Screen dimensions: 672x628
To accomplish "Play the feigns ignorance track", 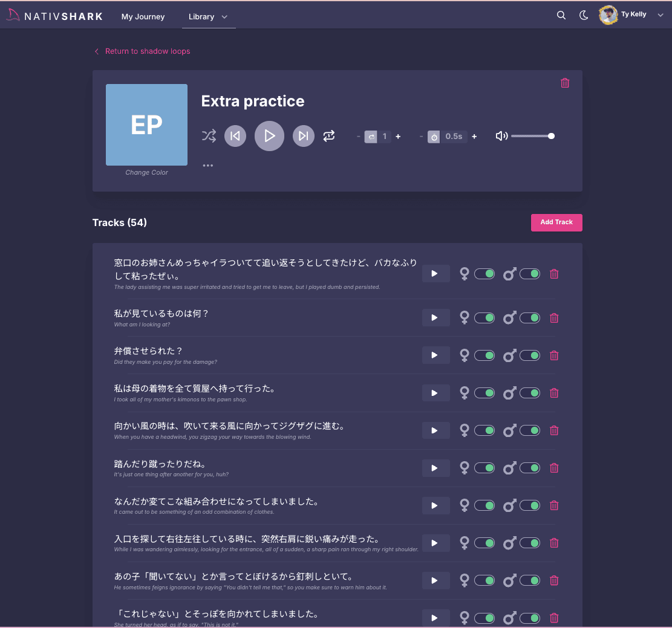I will tap(435, 580).
